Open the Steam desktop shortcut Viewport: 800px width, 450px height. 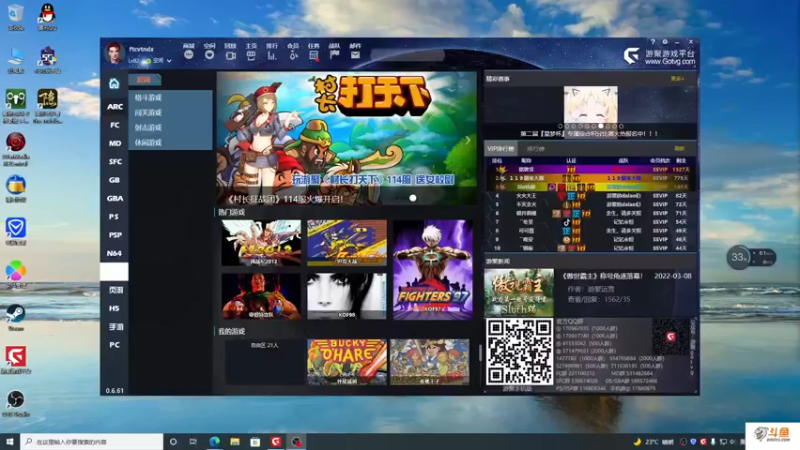point(16,317)
